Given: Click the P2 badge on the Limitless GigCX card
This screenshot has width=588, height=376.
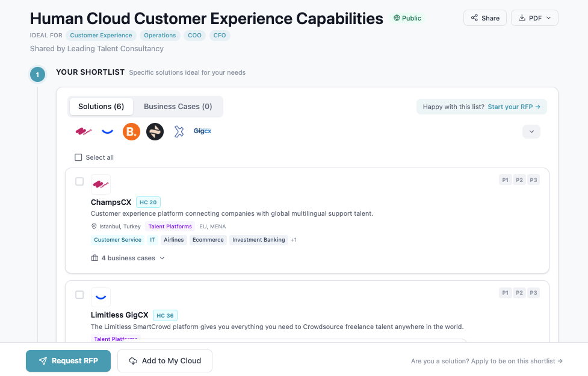Looking at the screenshot, I should pos(519,293).
